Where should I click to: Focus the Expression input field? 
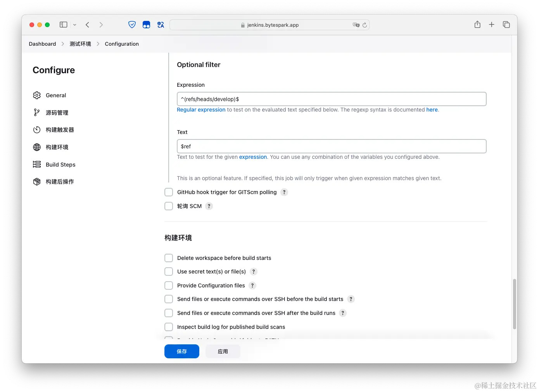pyautogui.click(x=332, y=99)
